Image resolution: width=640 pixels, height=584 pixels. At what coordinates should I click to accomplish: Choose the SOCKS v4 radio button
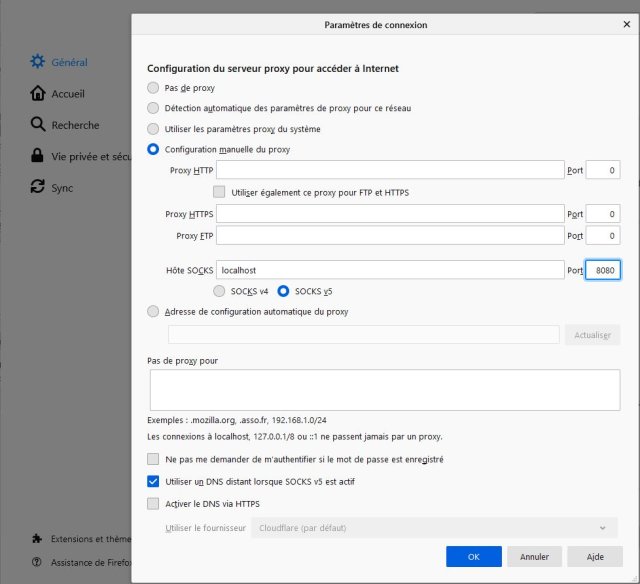[220, 291]
